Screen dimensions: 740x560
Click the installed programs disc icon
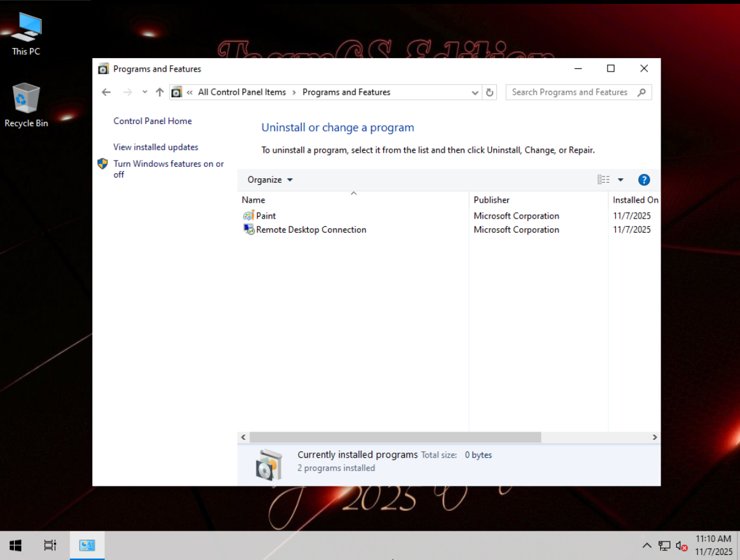[x=269, y=465]
